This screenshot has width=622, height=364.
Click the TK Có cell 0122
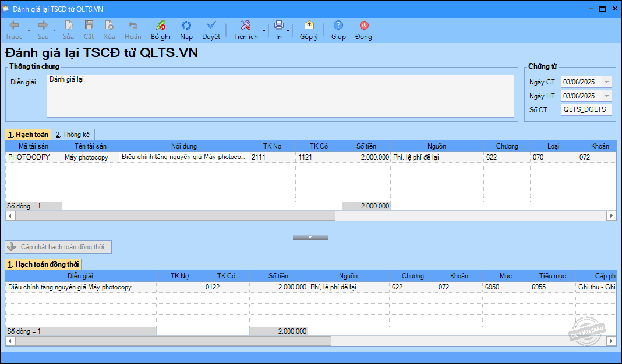pyautogui.click(x=226, y=287)
